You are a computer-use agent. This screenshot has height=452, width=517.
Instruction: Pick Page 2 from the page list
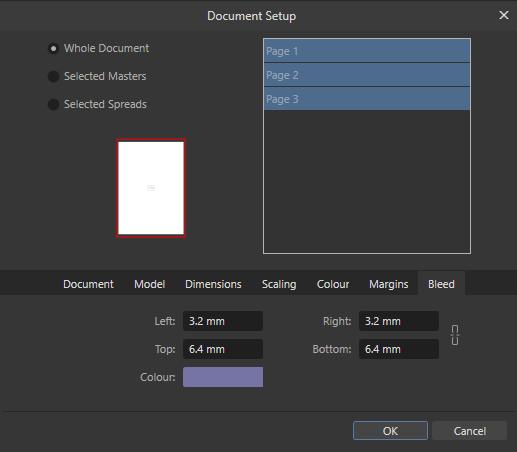[x=367, y=75]
